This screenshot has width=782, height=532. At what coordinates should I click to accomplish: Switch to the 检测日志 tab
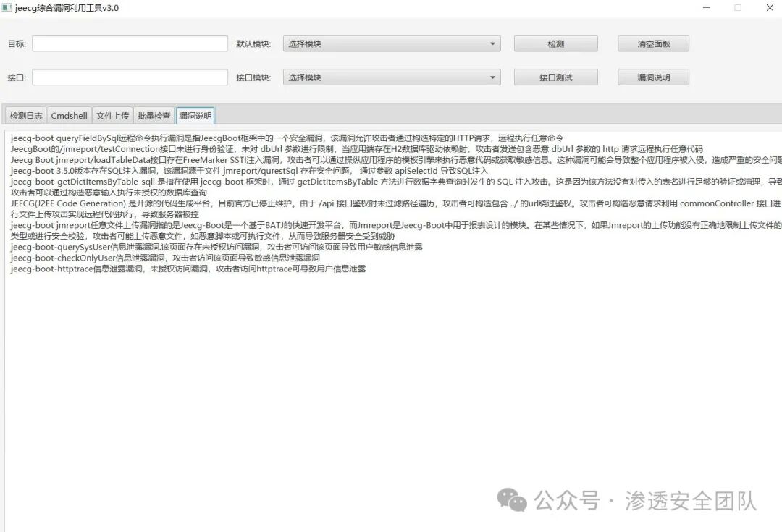pos(25,116)
